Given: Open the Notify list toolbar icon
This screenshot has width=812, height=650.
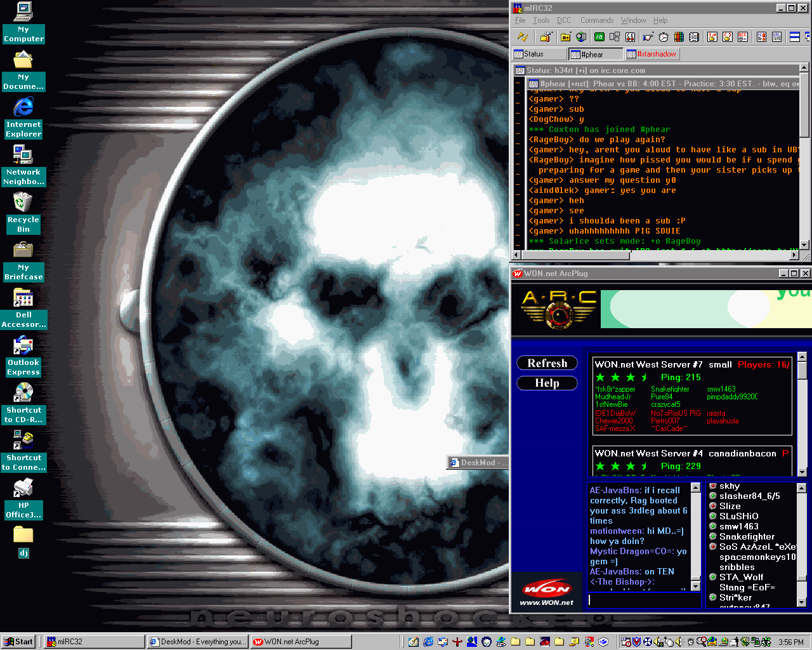Looking at the screenshot, I should click(x=761, y=37).
